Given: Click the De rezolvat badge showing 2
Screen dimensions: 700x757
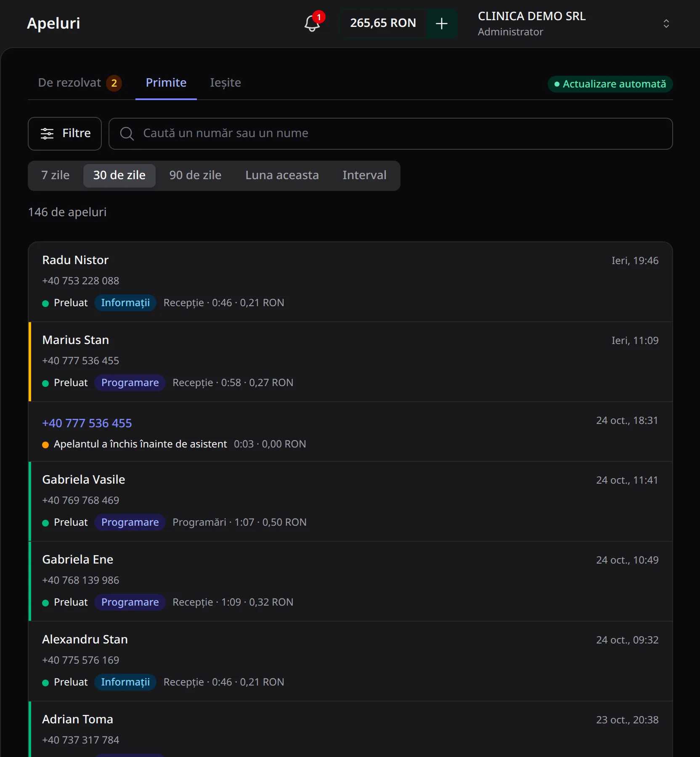Looking at the screenshot, I should click(x=114, y=83).
